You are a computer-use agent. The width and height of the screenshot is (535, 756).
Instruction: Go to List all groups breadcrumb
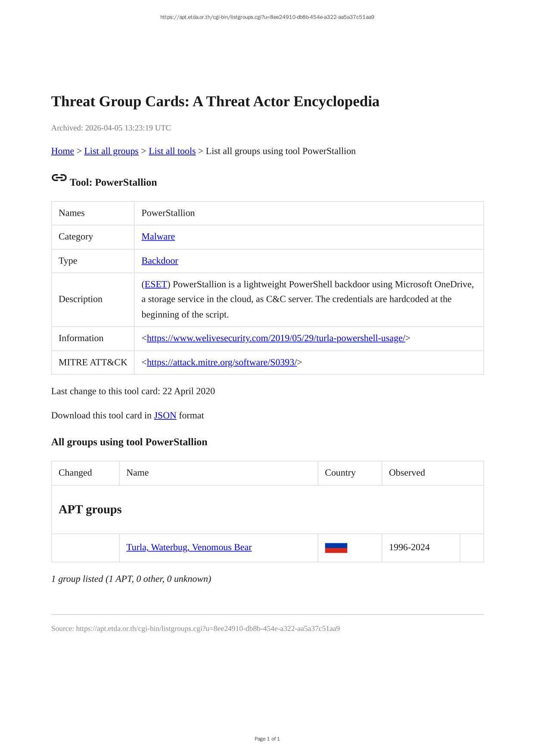(x=111, y=151)
